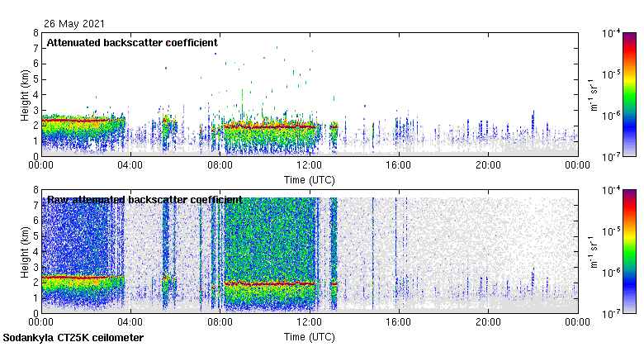
Task: Click the top colorbar's 'm-1 sr-1' unit label
Action: coord(594,95)
